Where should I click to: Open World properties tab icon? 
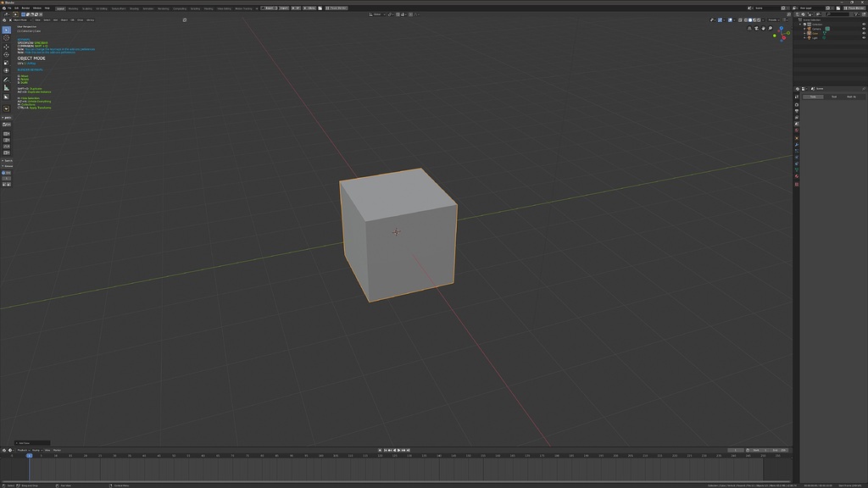pos(797,130)
